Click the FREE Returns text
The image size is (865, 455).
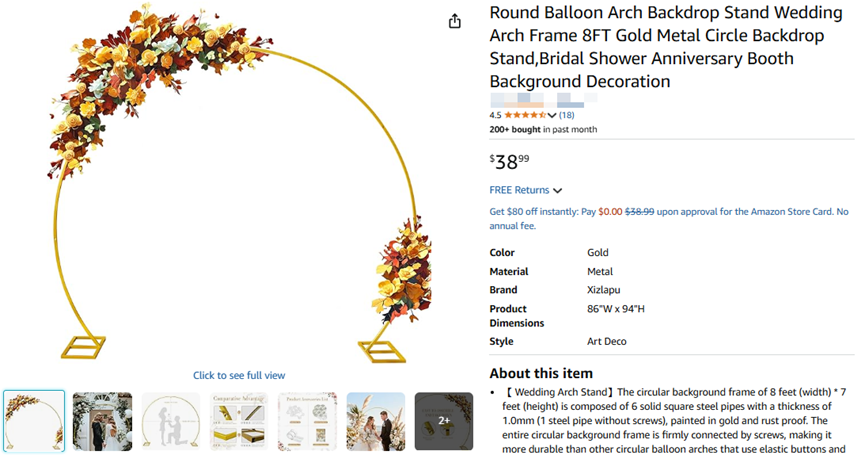pos(519,190)
